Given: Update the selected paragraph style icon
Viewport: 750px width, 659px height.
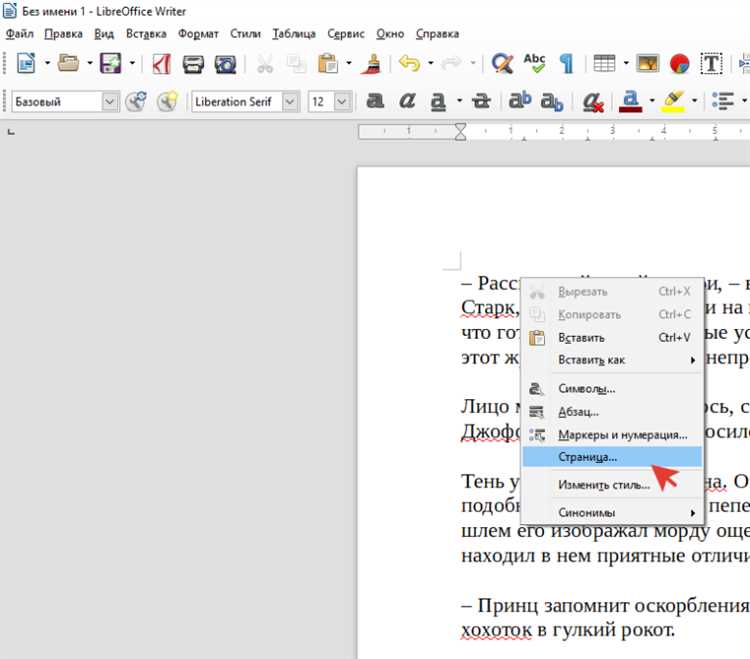Looking at the screenshot, I should (x=136, y=101).
